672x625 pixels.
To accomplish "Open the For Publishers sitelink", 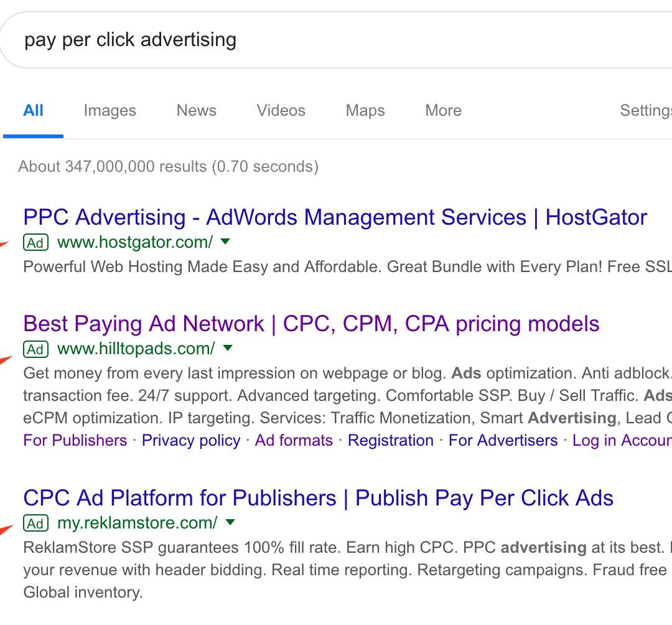I will tap(75, 440).
